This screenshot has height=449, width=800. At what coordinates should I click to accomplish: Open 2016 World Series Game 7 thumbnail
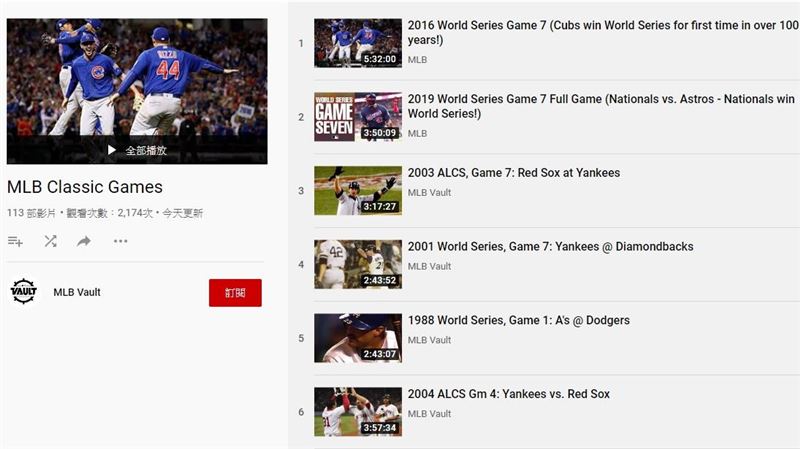tap(358, 43)
